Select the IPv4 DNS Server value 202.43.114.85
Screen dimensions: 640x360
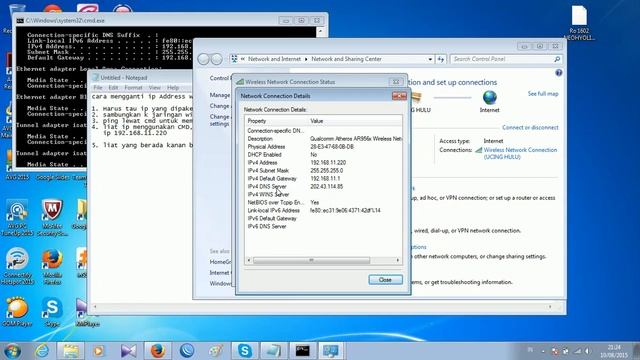point(327,187)
